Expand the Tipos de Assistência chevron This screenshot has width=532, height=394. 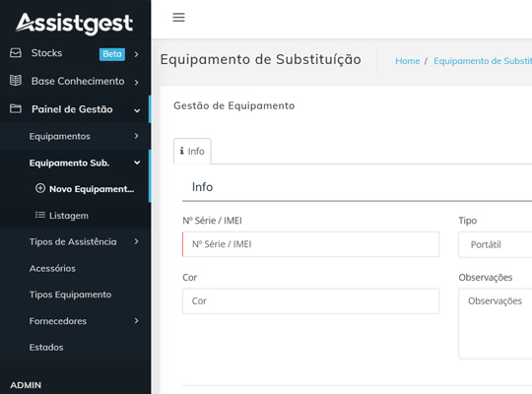pos(136,241)
